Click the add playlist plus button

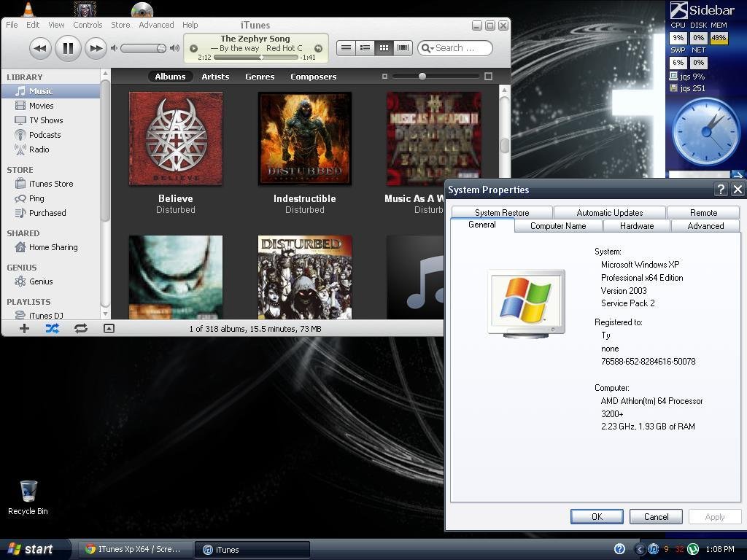click(x=24, y=328)
